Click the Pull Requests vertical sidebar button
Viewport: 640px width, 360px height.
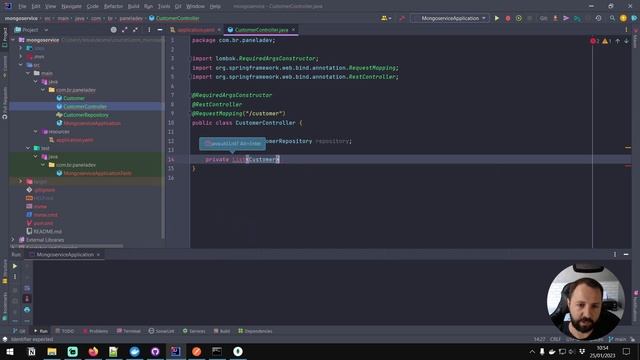[x=4, y=103]
